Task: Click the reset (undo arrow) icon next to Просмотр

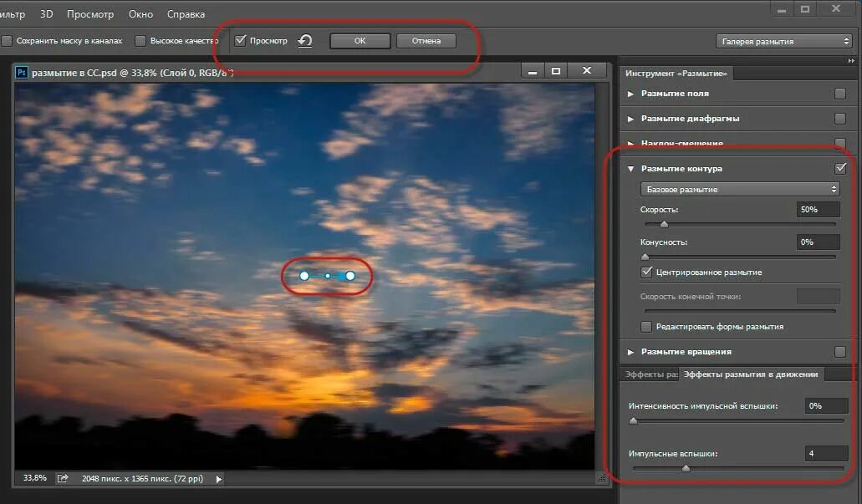Action: coord(305,41)
